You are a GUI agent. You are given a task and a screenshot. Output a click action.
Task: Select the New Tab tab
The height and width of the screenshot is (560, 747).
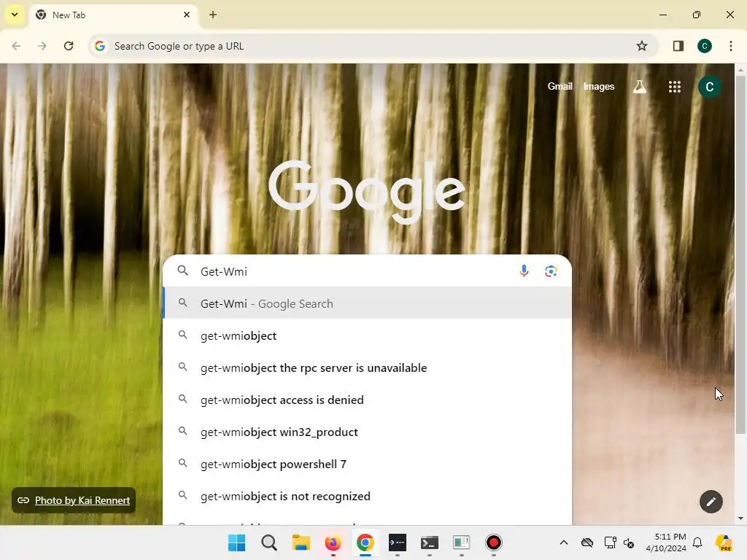click(x=113, y=15)
